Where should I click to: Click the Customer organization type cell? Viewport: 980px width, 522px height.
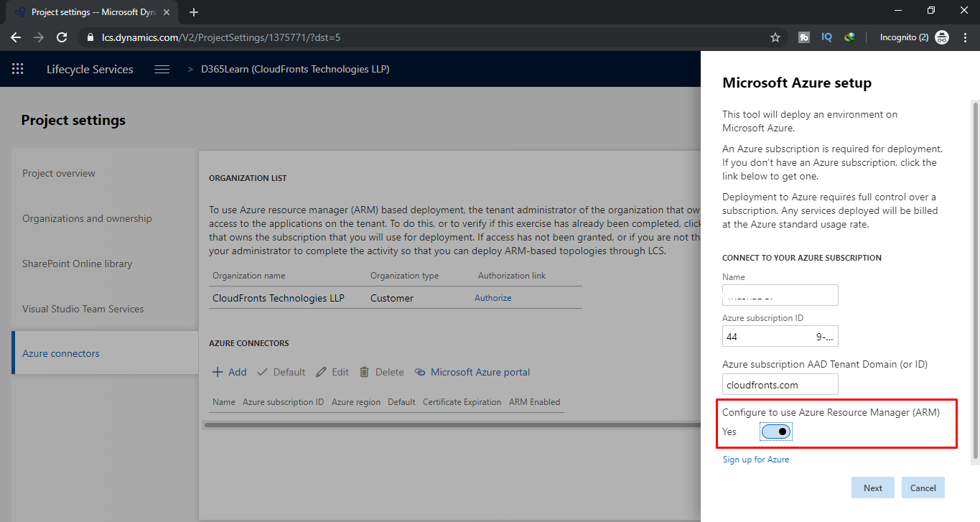pyautogui.click(x=392, y=298)
